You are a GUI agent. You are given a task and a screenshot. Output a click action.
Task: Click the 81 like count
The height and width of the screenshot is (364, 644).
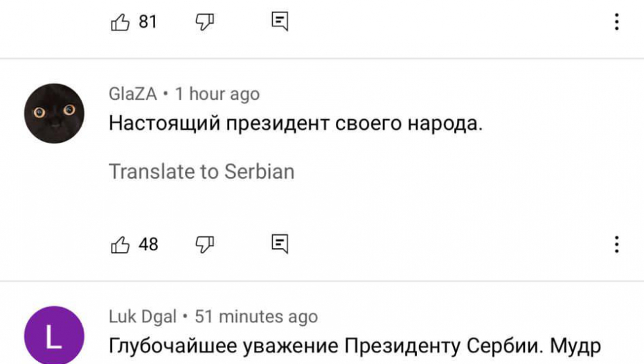point(148,22)
